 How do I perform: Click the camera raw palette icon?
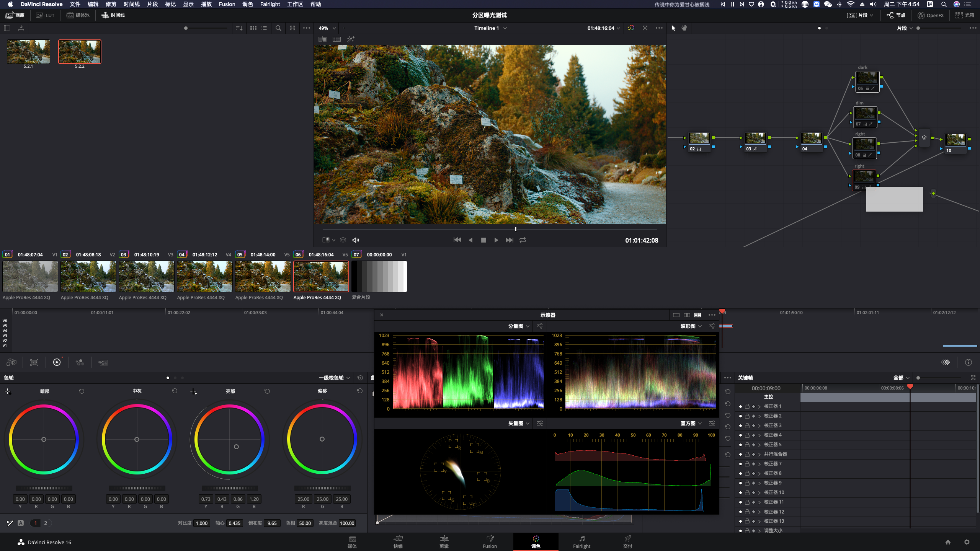coord(11,362)
